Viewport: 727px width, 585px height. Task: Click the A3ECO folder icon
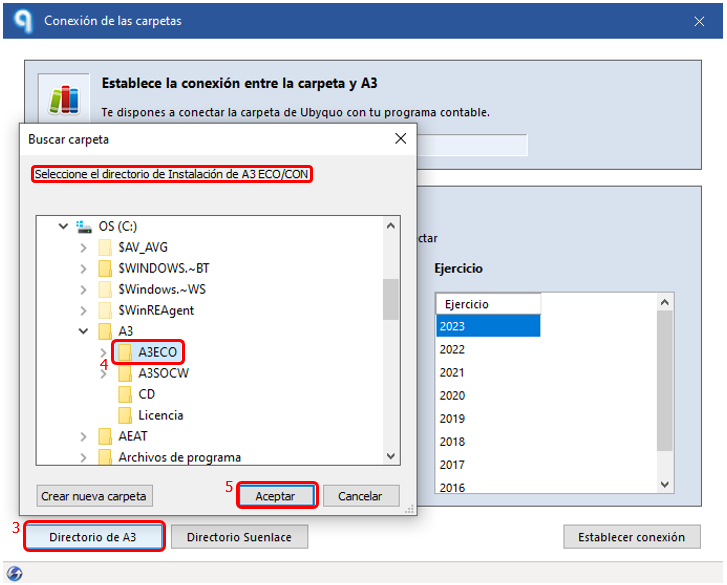pyautogui.click(x=125, y=352)
